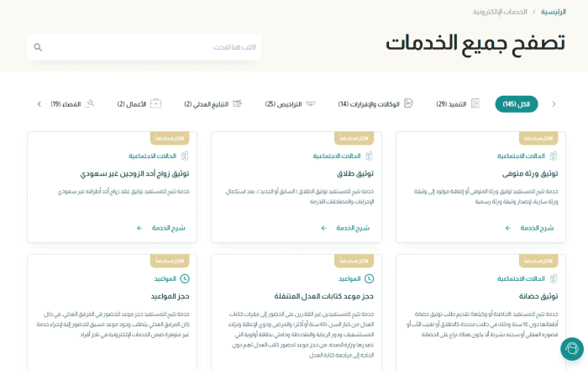Click الحالات الاجتماعية label in توثيق حضانة
The image size is (588, 370).
tap(521, 278)
